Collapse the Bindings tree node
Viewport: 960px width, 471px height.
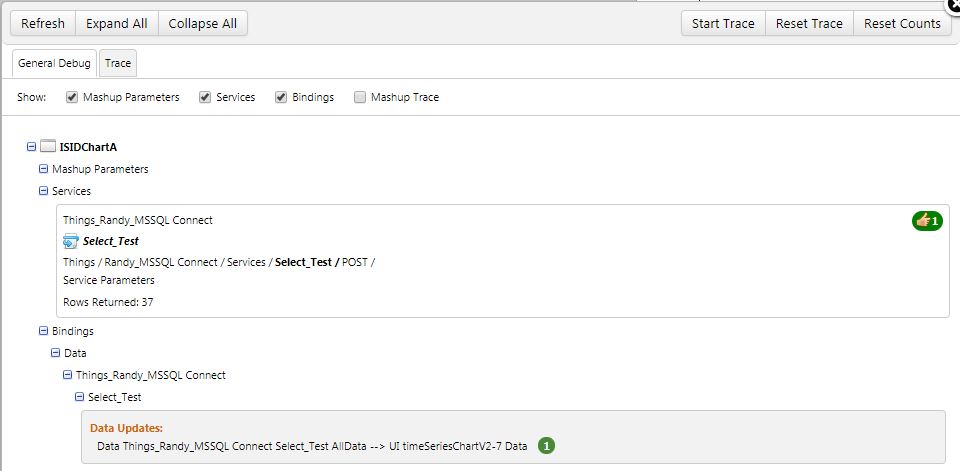43,331
